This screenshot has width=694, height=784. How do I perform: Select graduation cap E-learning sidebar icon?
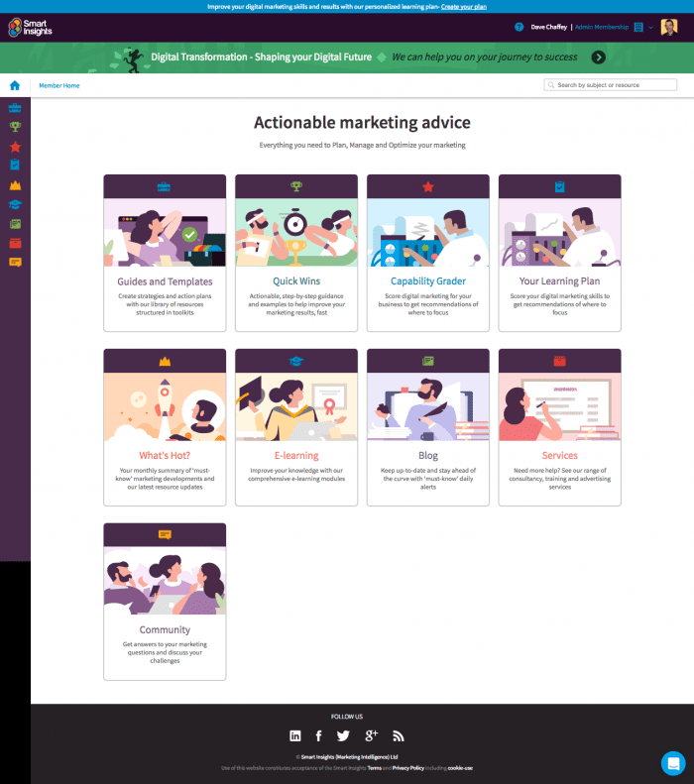[x=15, y=204]
